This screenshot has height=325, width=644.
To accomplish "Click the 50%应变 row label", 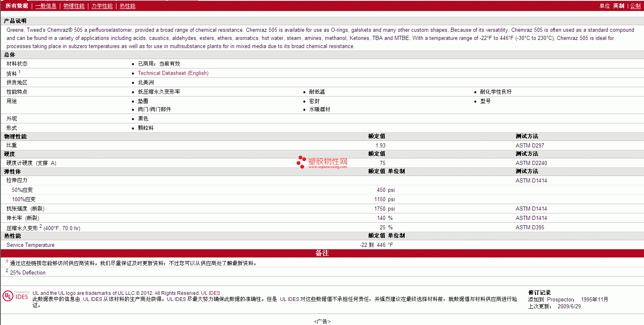I will pyautogui.click(x=22, y=190).
